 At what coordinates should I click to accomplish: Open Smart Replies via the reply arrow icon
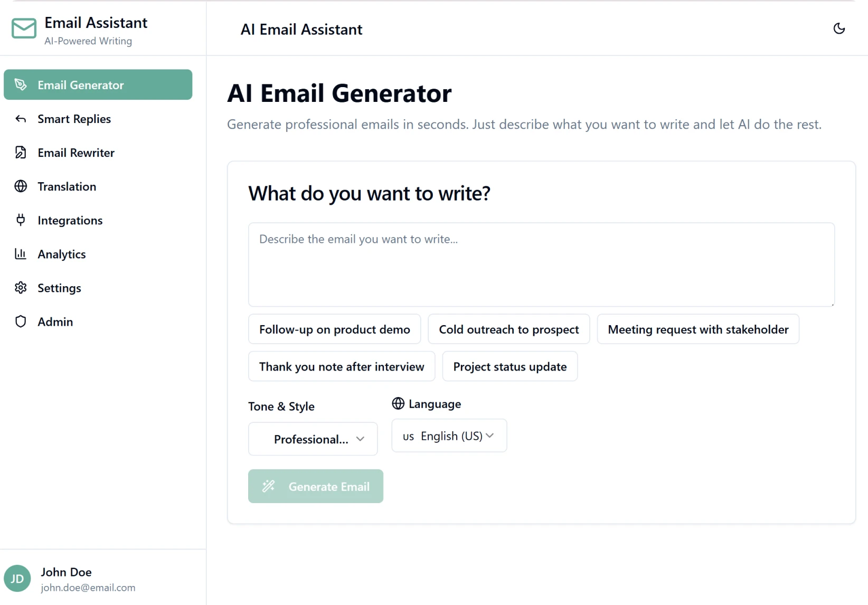click(21, 119)
